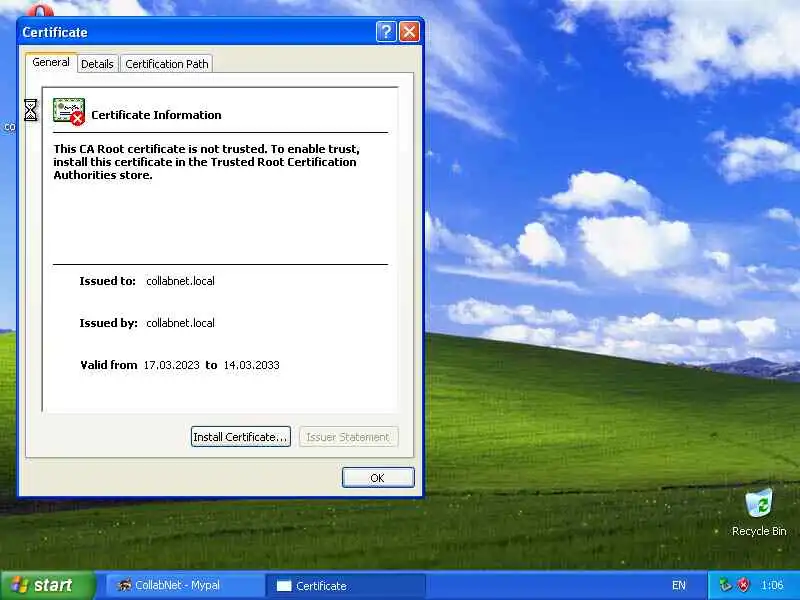Image resolution: width=800 pixels, height=600 pixels.
Task: Click the green network tray icon
Action: [725, 585]
